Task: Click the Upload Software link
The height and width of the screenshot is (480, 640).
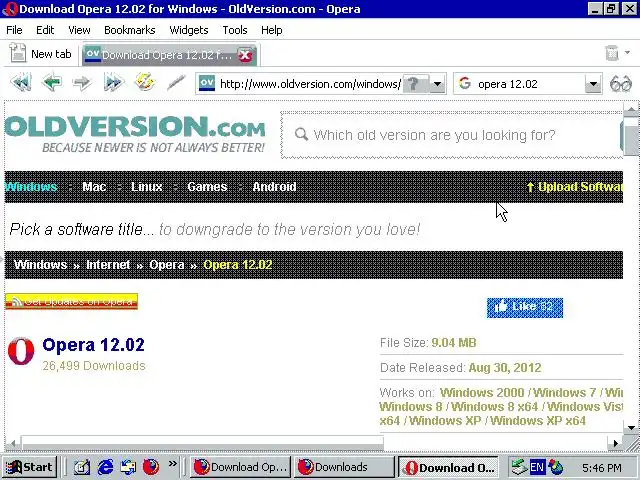Action: (575, 187)
